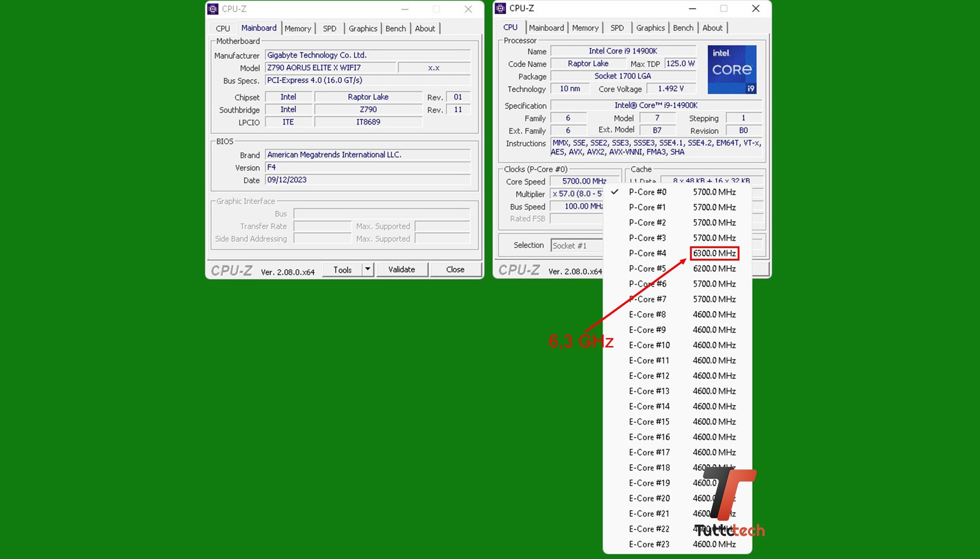
Task: Close the right CPU-Z window
Action: (x=755, y=8)
